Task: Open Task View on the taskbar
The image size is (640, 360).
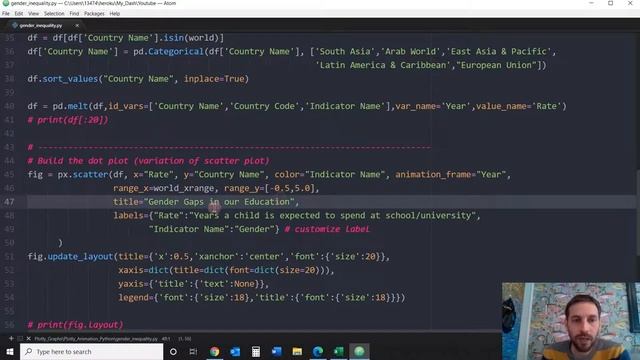Action: coord(193,351)
